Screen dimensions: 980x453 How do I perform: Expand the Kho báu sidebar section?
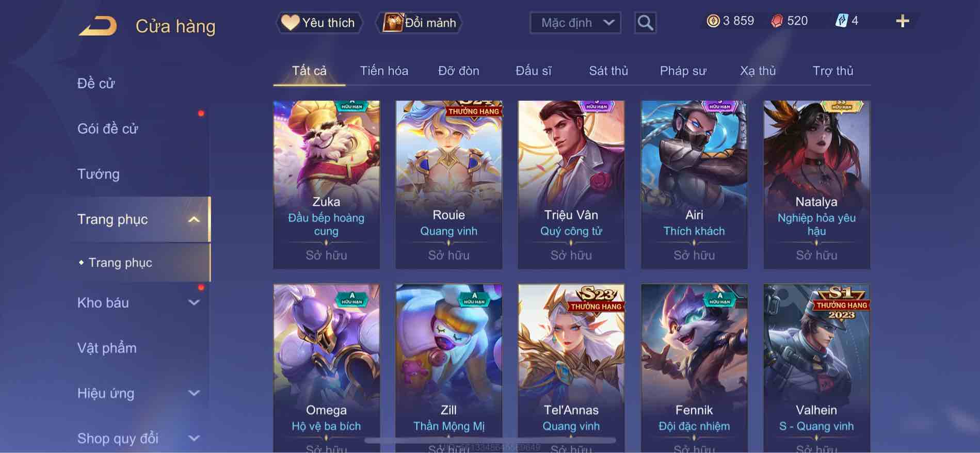pyautogui.click(x=194, y=303)
